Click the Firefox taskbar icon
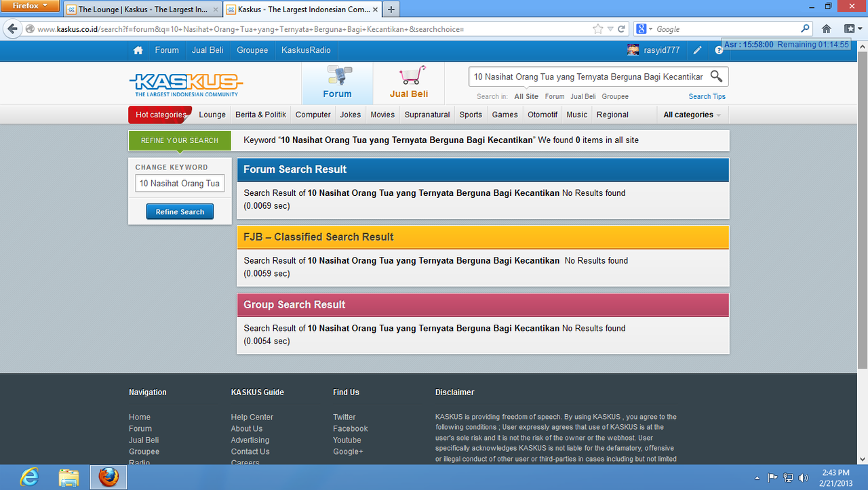 [x=108, y=478]
